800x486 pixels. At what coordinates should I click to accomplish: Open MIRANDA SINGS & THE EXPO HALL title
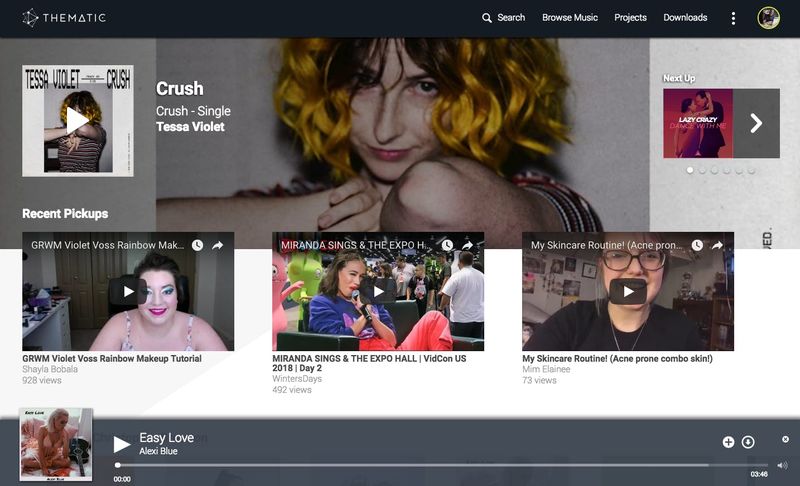click(x=369, y=363)
